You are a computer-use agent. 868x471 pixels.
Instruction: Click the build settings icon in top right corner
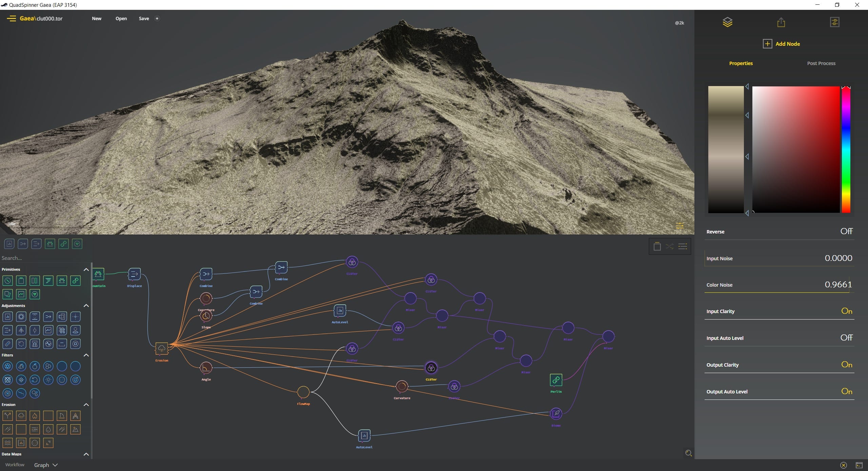(x=835, y=22)
